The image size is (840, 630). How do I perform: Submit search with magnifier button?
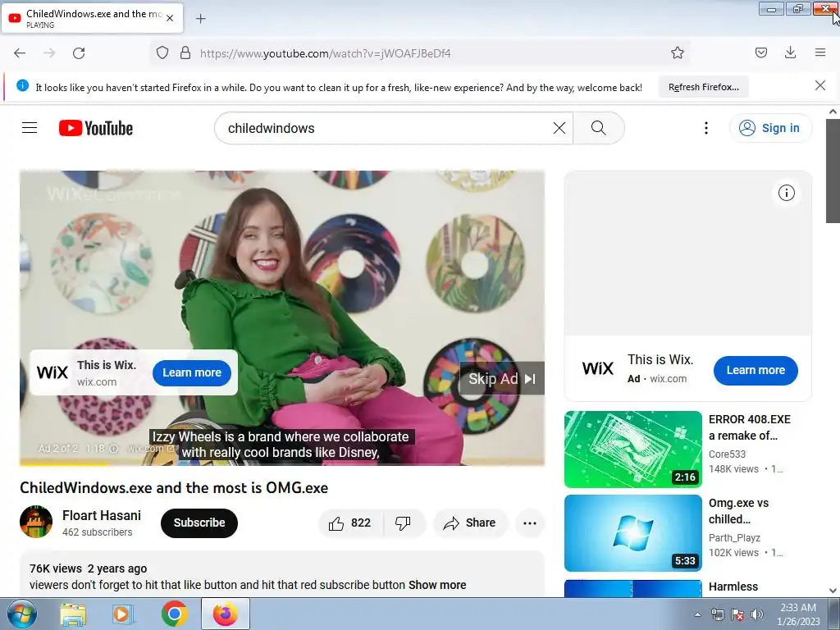[x=598, y=128]
